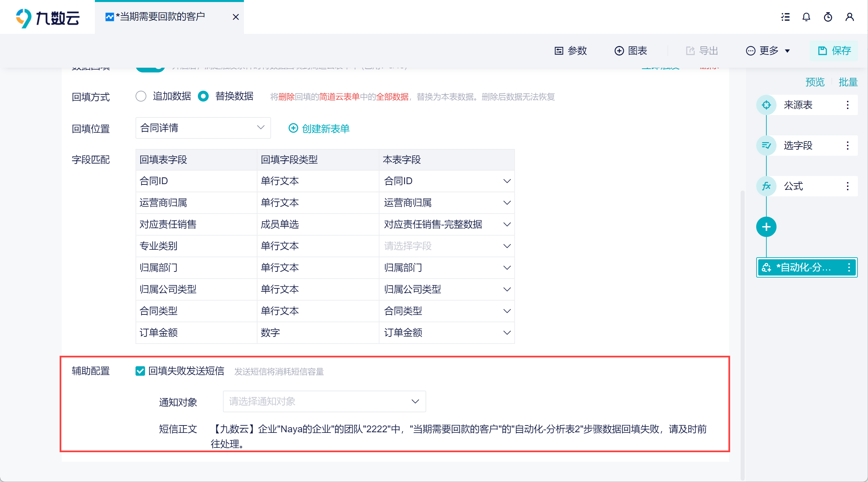Open the user profile icon
Viewport: 868px width, 482px height.
(849, 17)
